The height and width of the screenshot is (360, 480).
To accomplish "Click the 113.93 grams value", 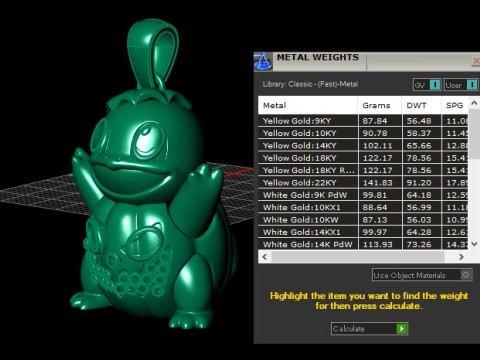I will [x=377, y=244].
